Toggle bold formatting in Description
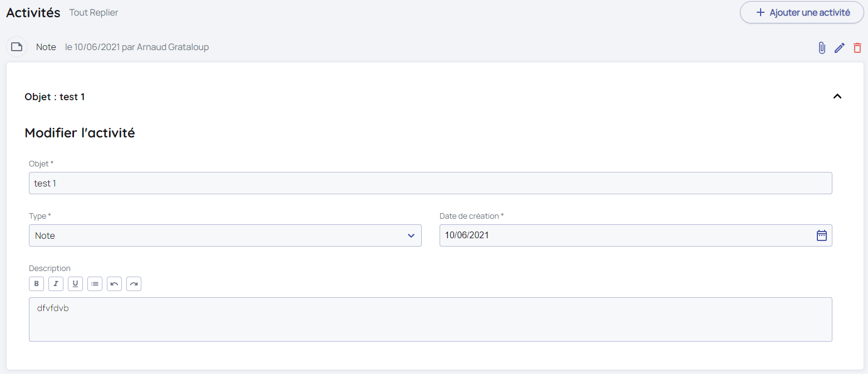This screenshot has width=868, height=374. (36, 284)
